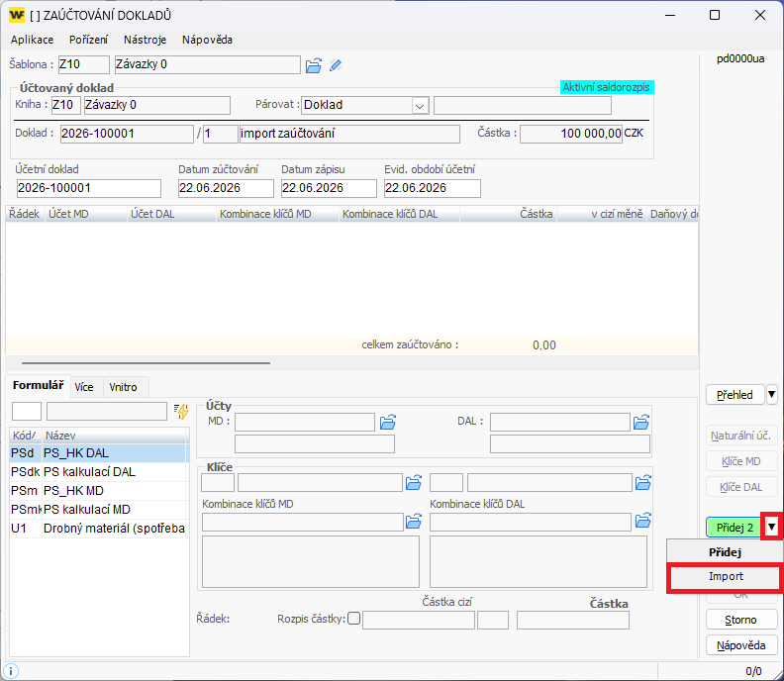The width and height of the screenshot is (784, 681).
Task: Click the bottom Částka amount input field
Action: point(573,621)
